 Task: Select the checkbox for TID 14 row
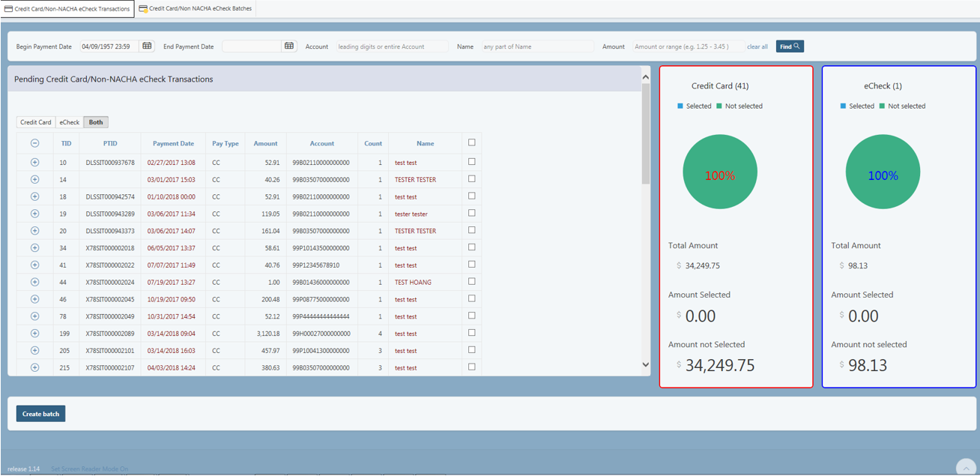tap(471, 178)
